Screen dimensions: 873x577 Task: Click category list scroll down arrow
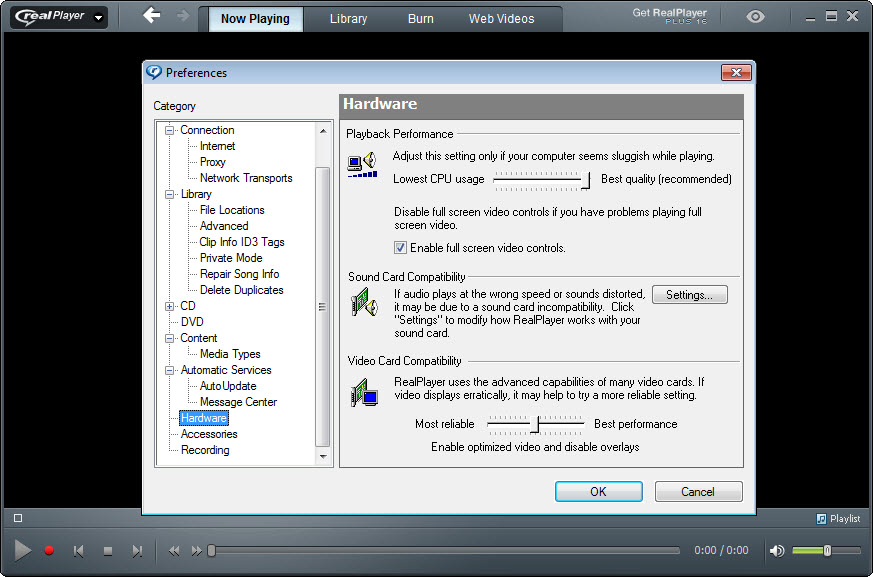point(323,457)
